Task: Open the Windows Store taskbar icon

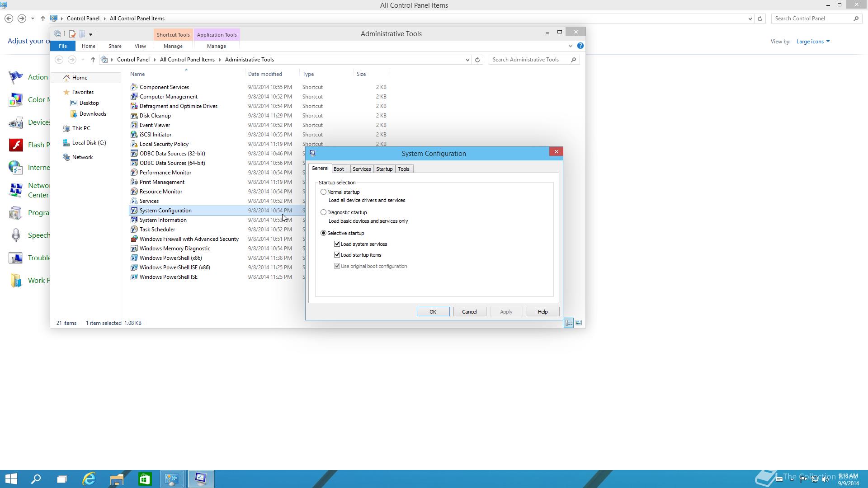Action: pyautogui.click(x=145, y=479)
